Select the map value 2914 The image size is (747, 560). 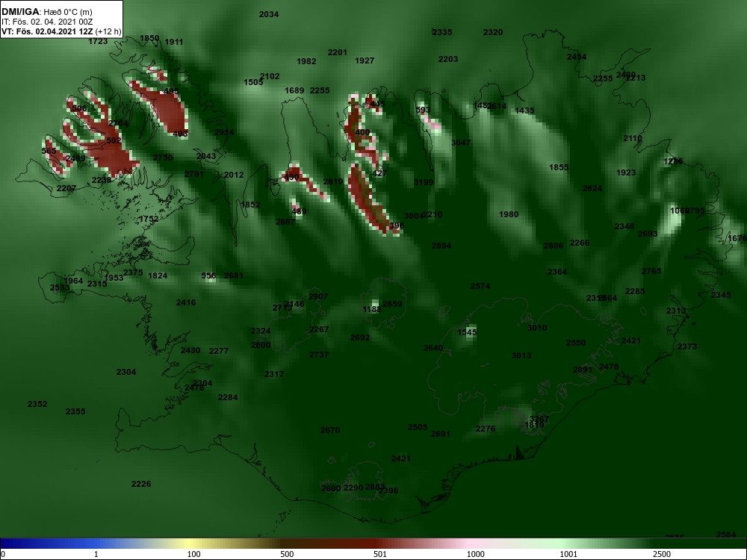pyautogui.click(x=224, y=132)
